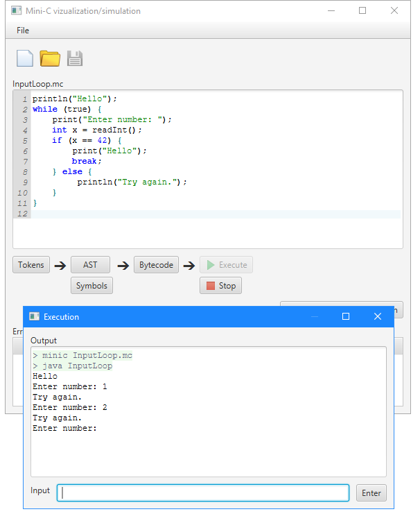Click the 'break;' statement in the editor
Viewport: 420px width, 514px height.
(87, 162)
